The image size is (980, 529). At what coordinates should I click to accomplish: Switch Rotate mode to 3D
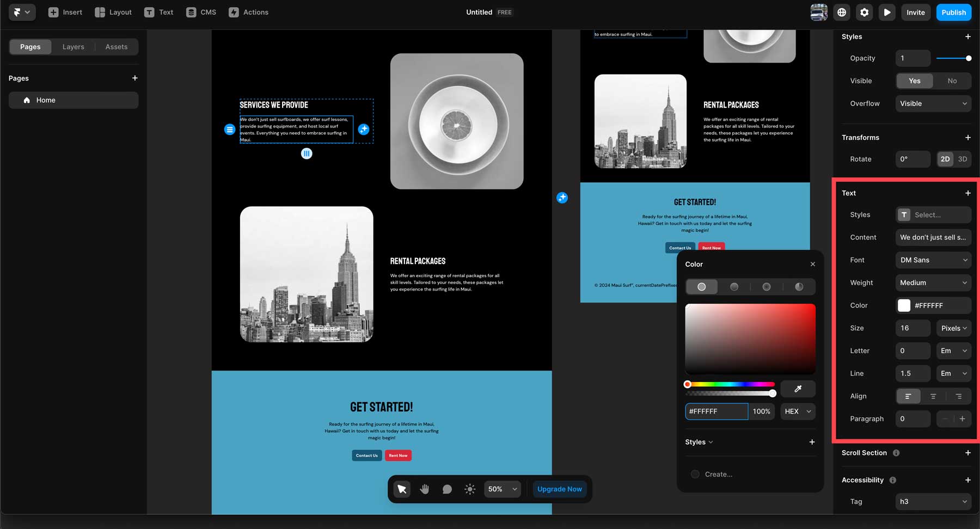pos(962,159)
